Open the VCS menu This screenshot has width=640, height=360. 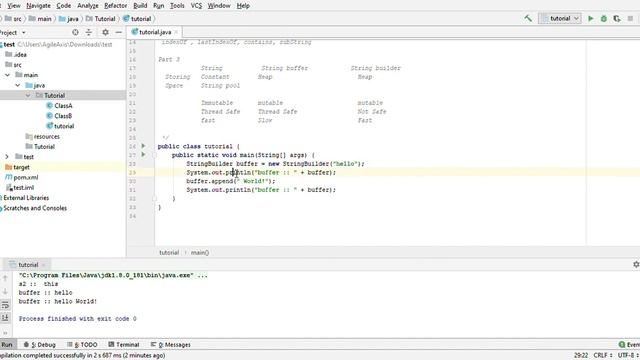(x=196, y=6)
